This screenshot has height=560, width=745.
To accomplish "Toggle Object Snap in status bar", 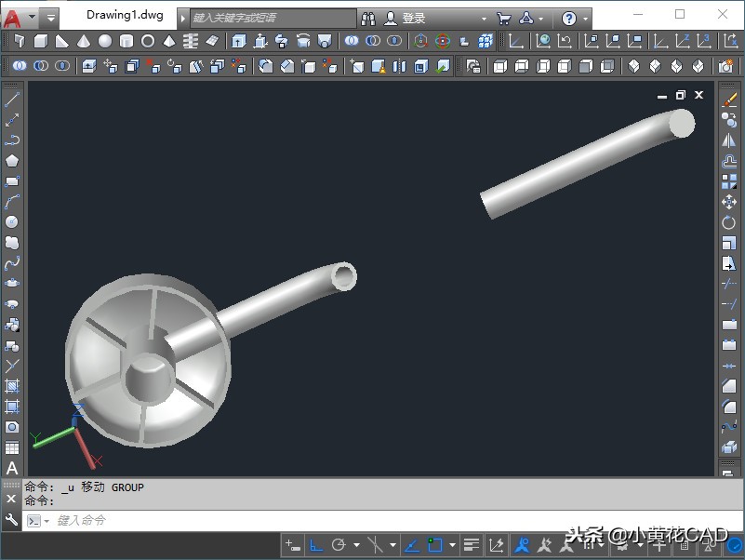I will pyautogui.click(x=434, y=545).
